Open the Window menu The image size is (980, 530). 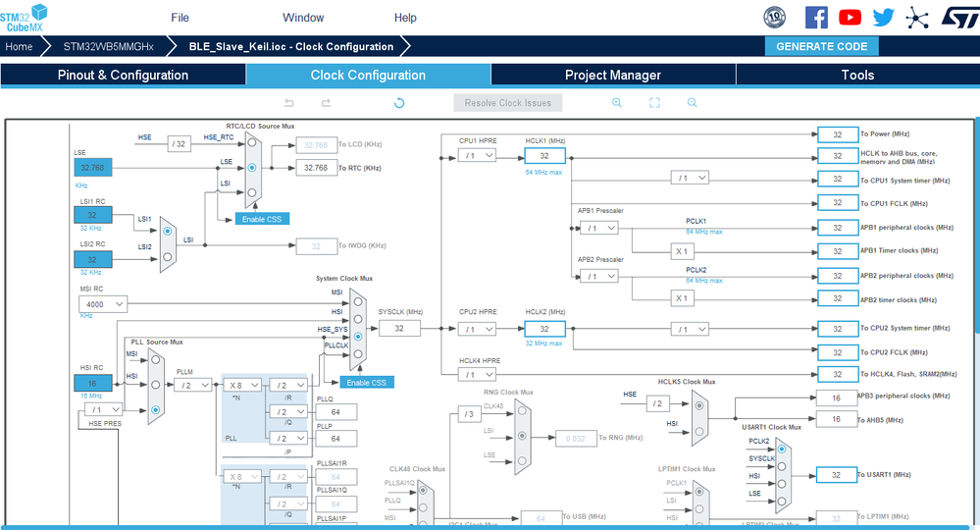(x=303, y=18)
